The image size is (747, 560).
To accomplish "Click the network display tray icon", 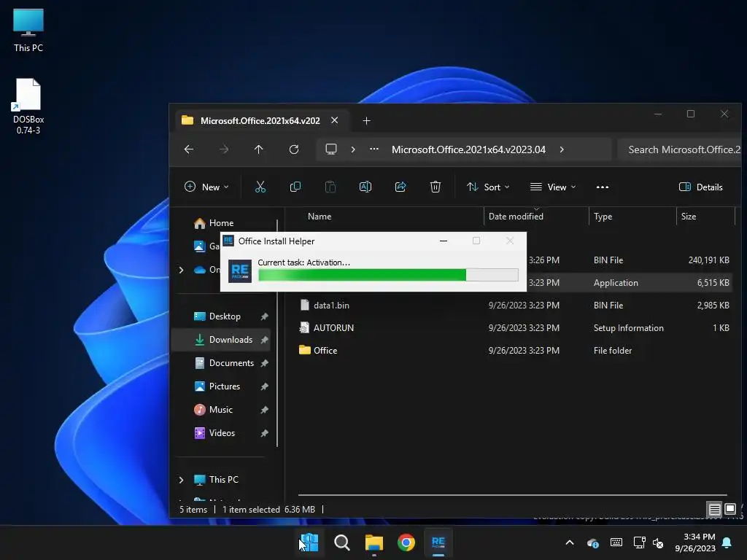I will 639,542.
